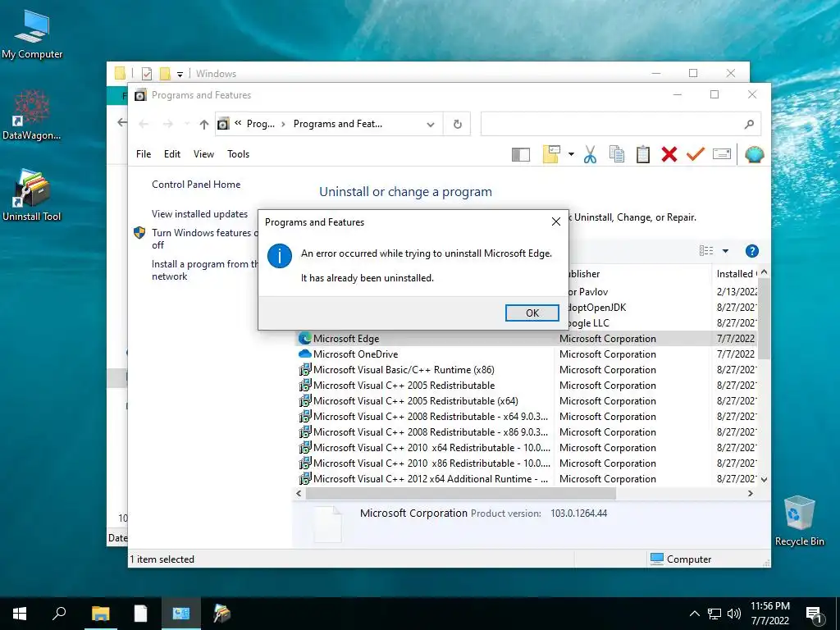Open the new item dropdown arrow
The image size is (840, 630).
click(571, 155)
